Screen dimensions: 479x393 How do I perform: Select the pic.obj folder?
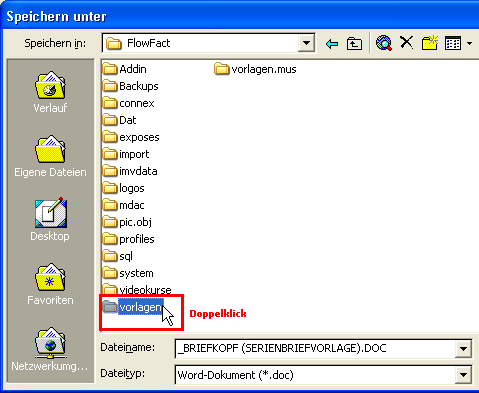click(127, 222)
